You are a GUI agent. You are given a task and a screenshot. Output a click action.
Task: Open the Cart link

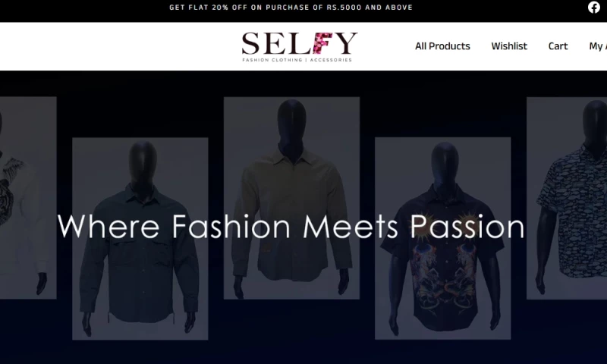[558, 46]
